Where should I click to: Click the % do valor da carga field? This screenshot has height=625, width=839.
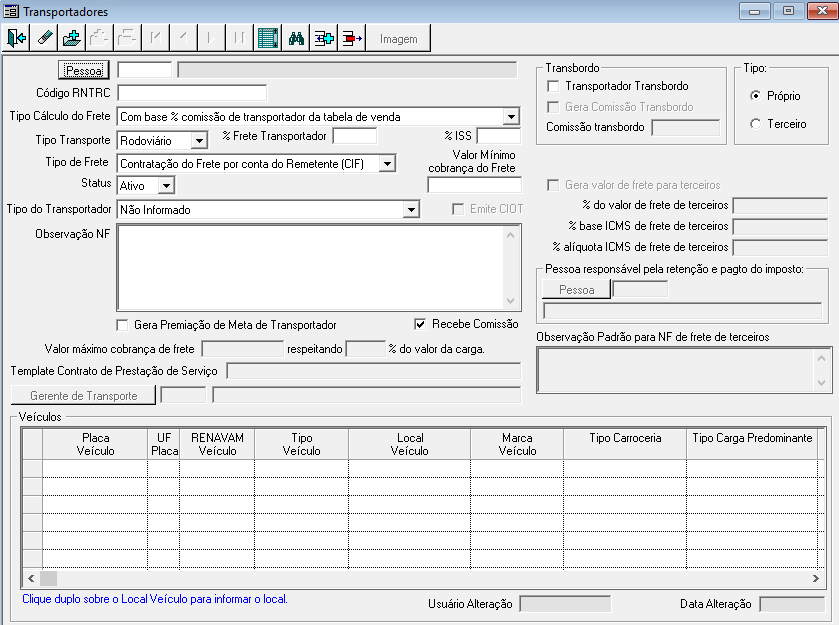point(365,349)
